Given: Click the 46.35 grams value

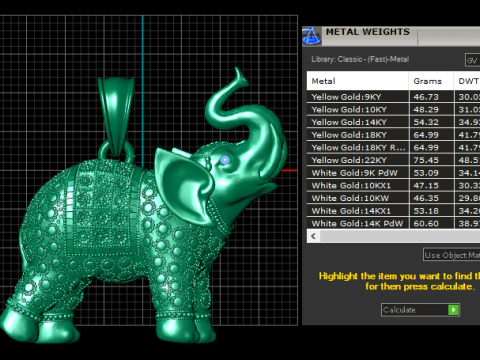Looking at the screenshot, I should pyautogui.click(x=426, y=198).
